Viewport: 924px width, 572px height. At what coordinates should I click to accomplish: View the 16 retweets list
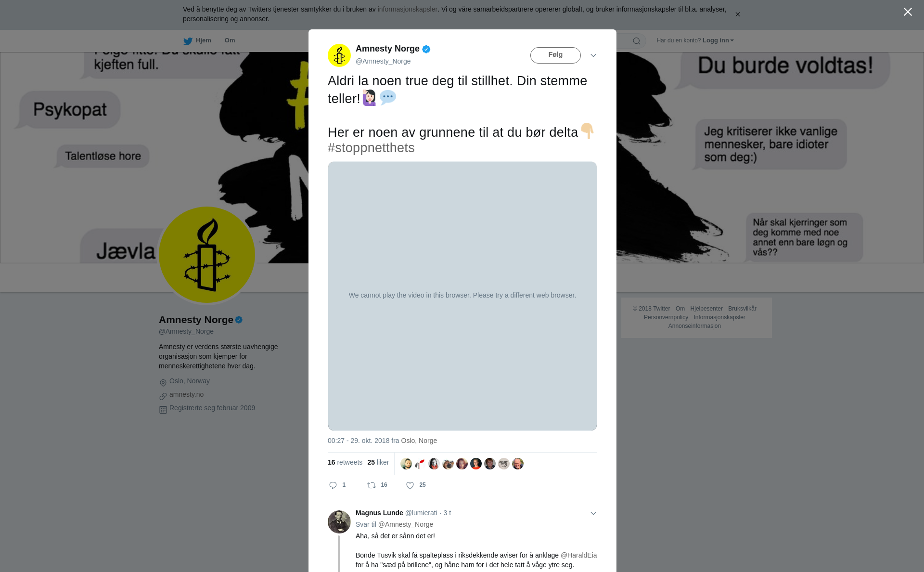point(345,462)
